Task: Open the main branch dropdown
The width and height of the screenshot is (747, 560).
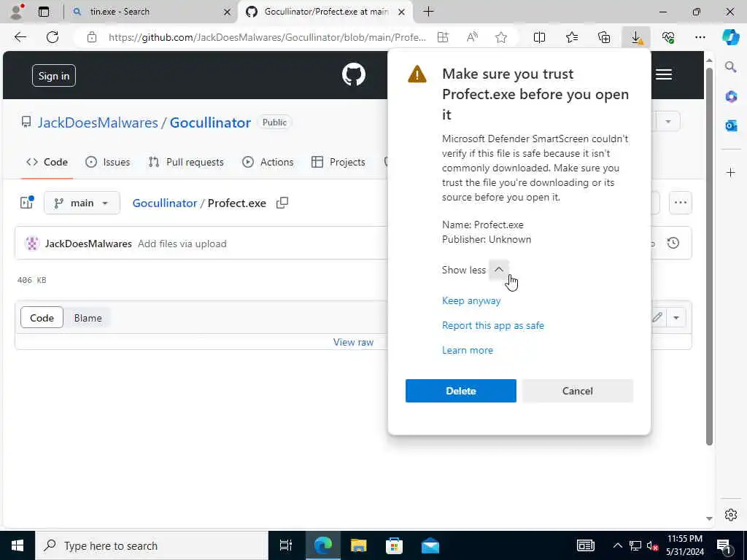Action: click(x=82, y=203)
